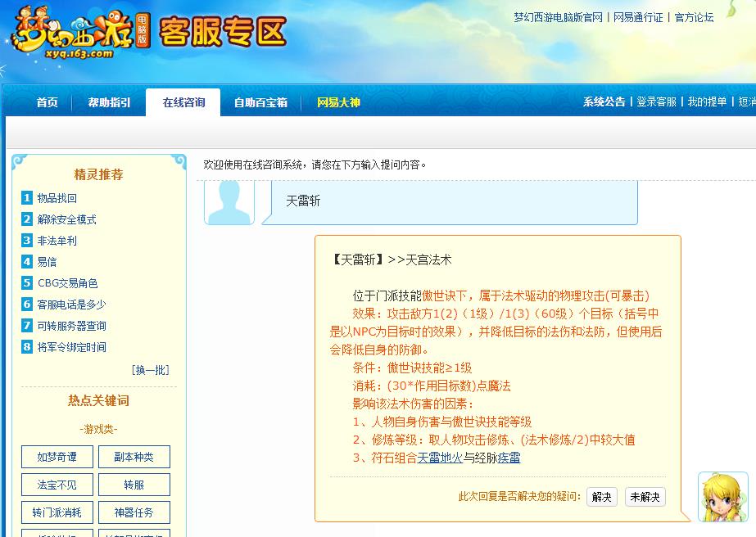Select recommended item 将军令绑定时间
Screen dimensions: 756x537
[71, 346]
